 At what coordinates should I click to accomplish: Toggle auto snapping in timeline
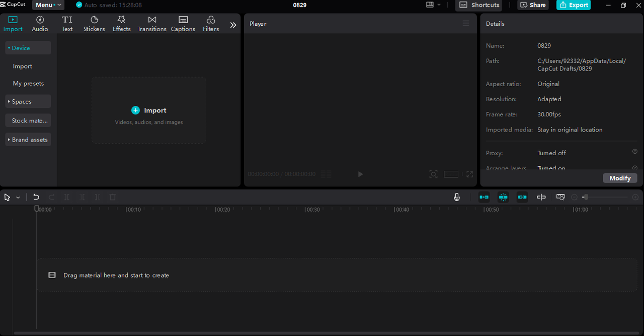coord(503,197)
